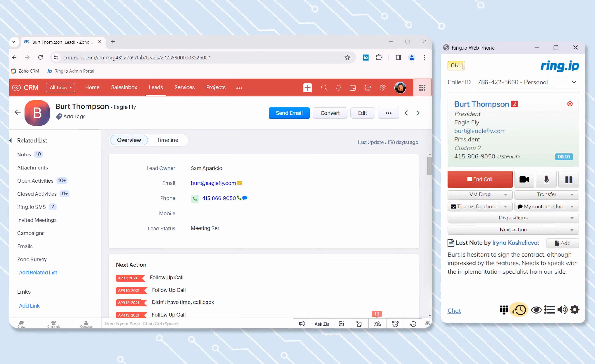Open the Next action dropdown
The image size is (595, 364).
(x=513, y=230)
